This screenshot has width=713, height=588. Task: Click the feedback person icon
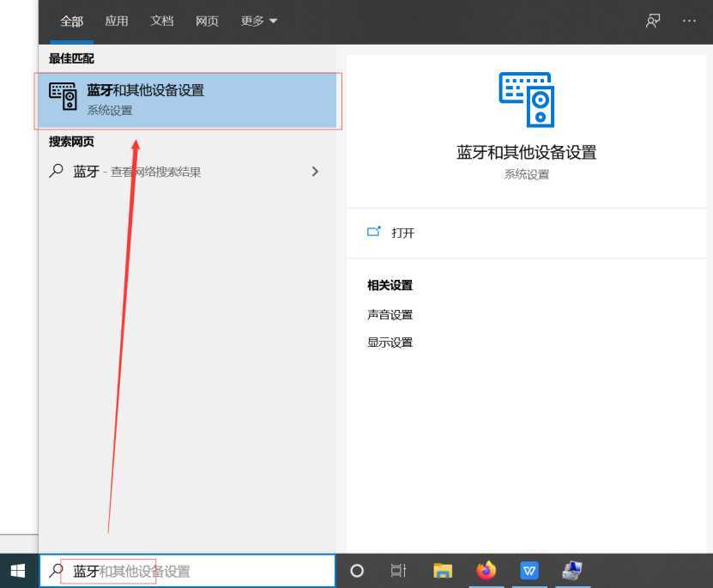click(x=653, y=21)
